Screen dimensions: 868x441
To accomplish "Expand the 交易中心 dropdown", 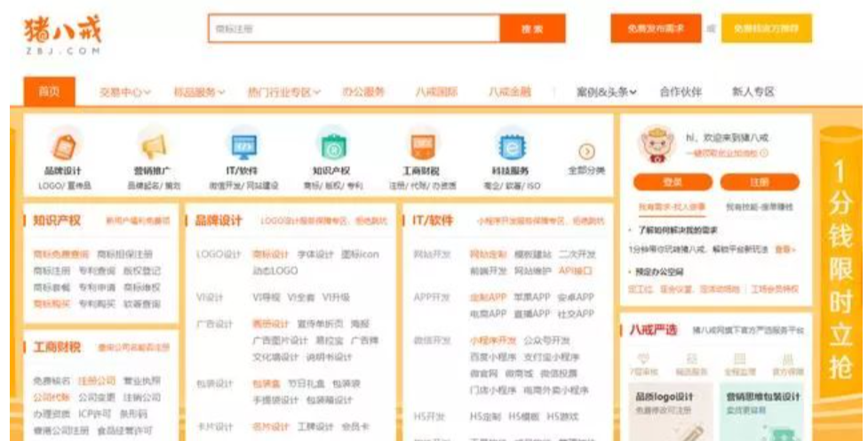I will coord(125,92).
